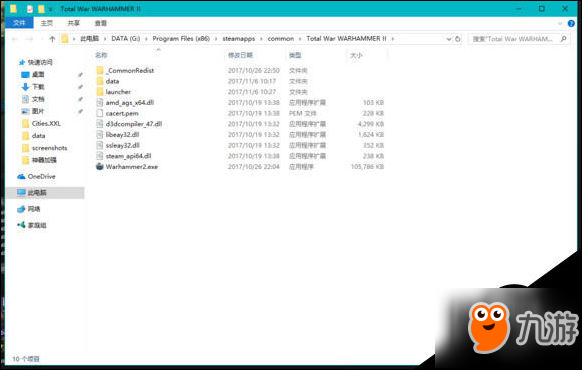Open the 文件 (File) menu tab

click(19, 23)
